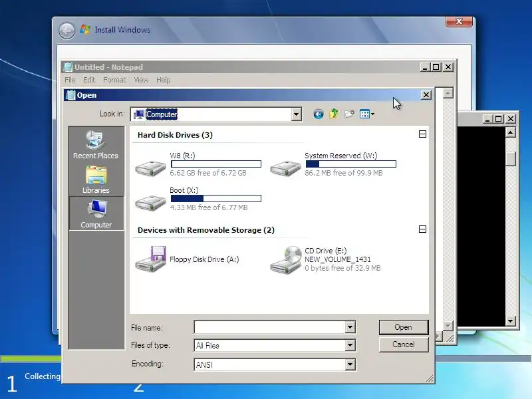Click the black window's scrollbar thumb

[510, 158]
